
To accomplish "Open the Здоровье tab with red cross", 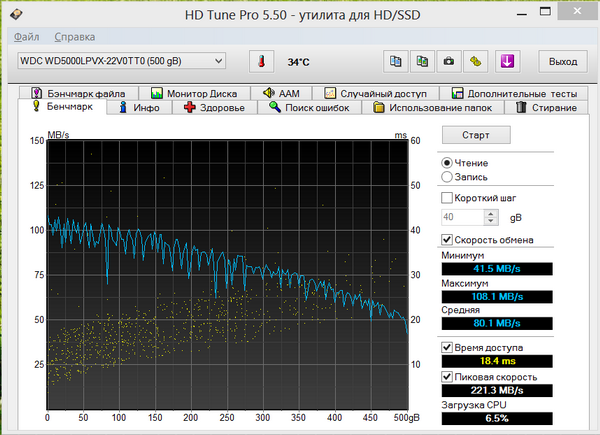I will pos(210,107).
